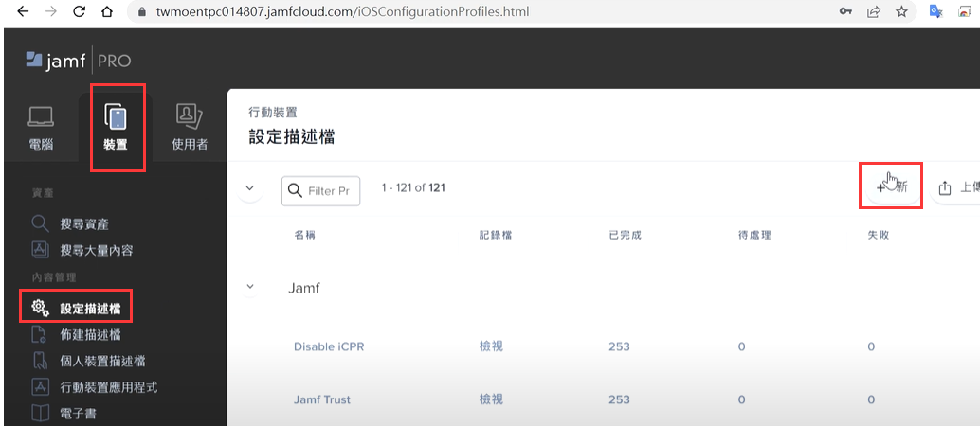
Task: Click completed count 253 for Disable iCPR
Action: [x=619, y=346]
